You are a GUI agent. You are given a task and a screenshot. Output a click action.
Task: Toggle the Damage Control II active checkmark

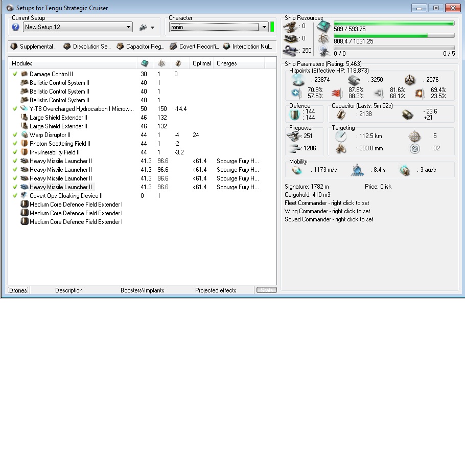15,74
